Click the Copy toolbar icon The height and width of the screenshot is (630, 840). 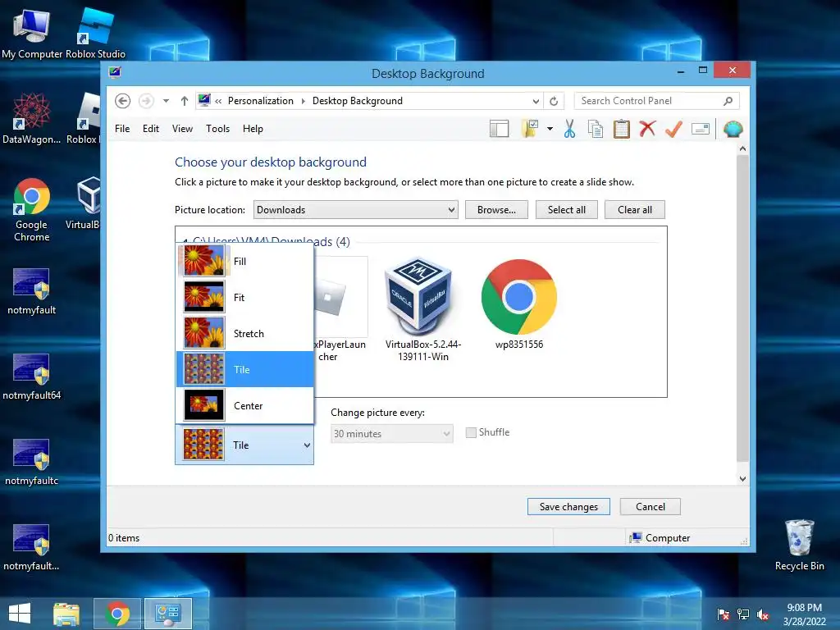(596, 129)
